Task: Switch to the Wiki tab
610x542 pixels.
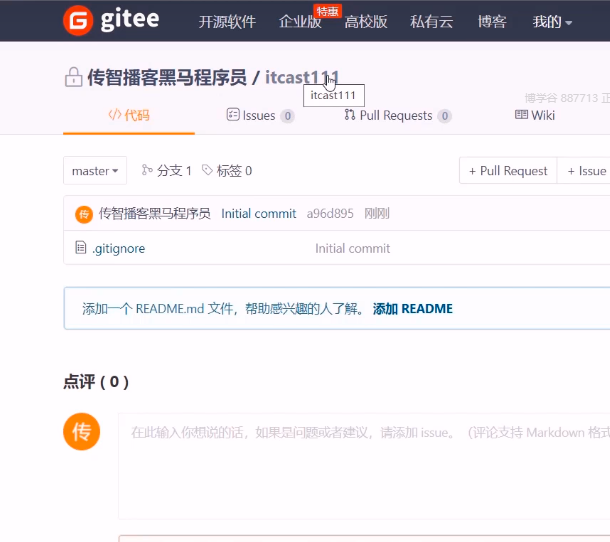Action: pyautogui.click(x=535, y=115)
